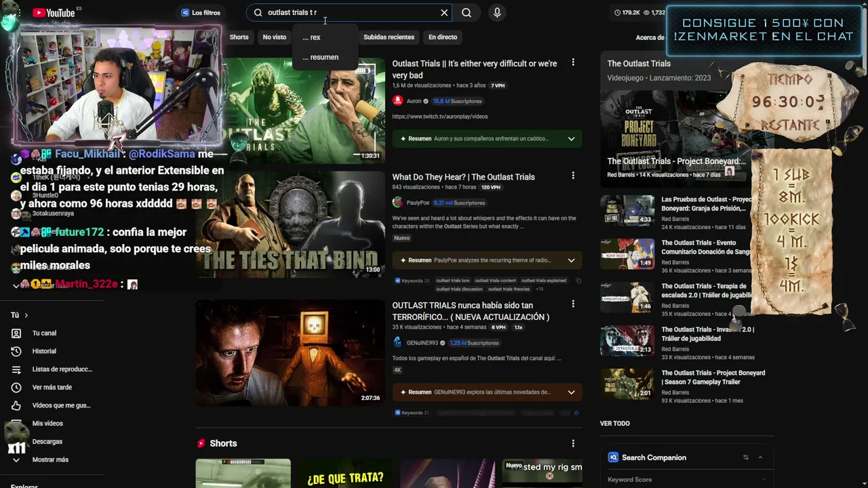Open 'OUTLAST TRIALS nunca había sido tan TERRORÍFICO'
The image size is (868, 488).
point(471,311)
